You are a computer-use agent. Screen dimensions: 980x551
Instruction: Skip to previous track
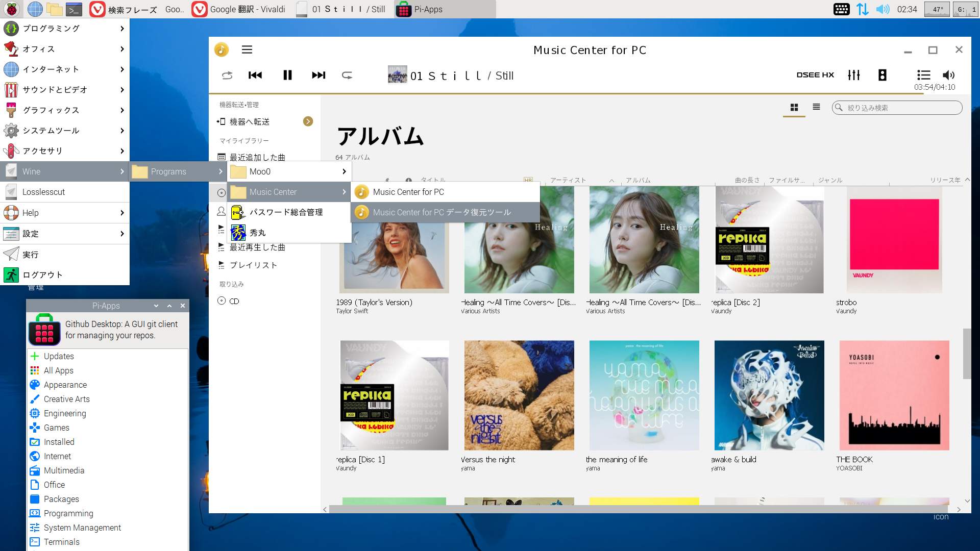tap(255, 75)
